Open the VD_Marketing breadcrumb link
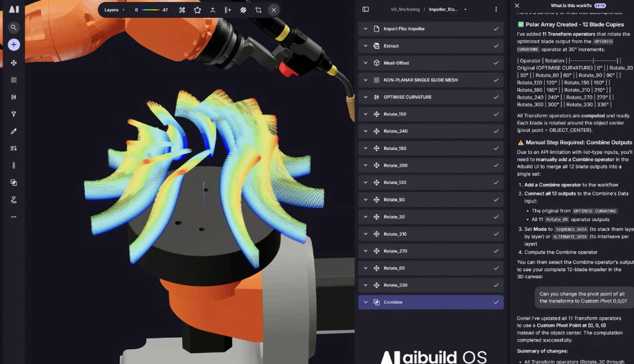 [x=405, y=9]
